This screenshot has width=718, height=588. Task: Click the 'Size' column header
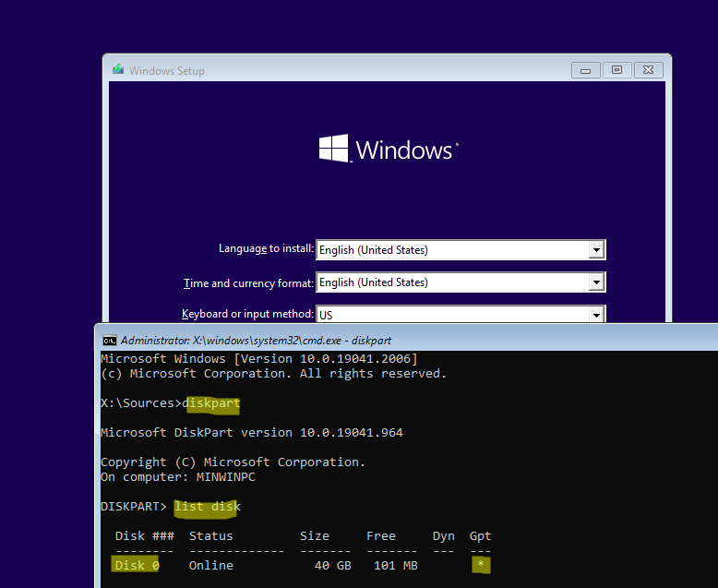(x=314, y=536)
